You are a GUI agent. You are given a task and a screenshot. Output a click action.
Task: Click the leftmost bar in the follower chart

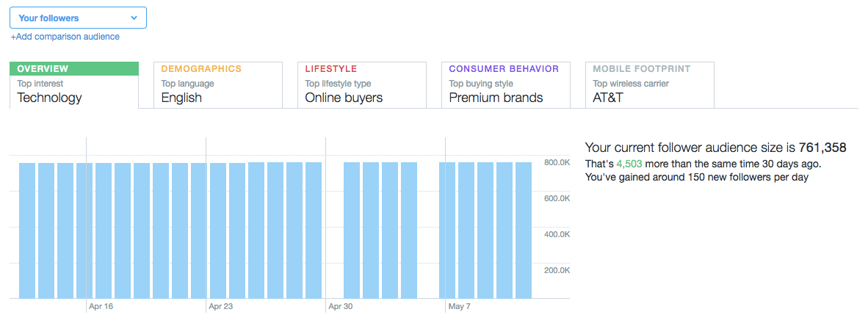point(27,231)
